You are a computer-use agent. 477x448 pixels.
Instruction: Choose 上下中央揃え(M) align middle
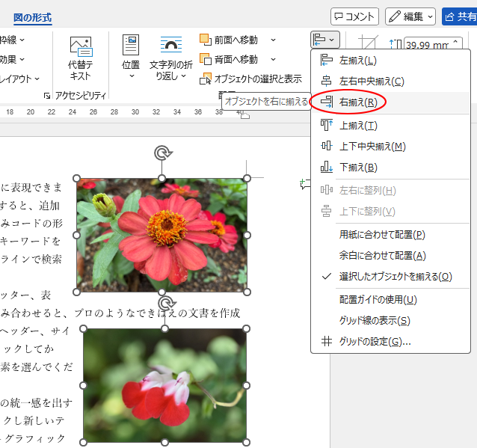tap(390, 147)
